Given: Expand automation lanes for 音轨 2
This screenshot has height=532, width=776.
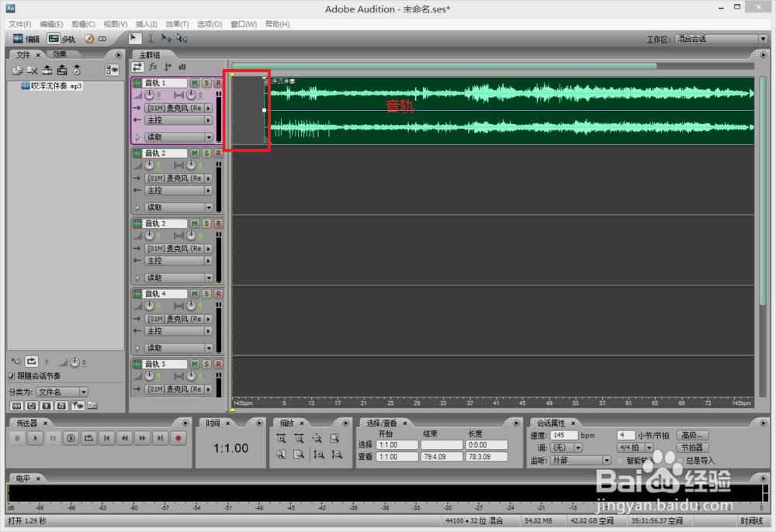Looking at the screenshot, I should (137, 208).
